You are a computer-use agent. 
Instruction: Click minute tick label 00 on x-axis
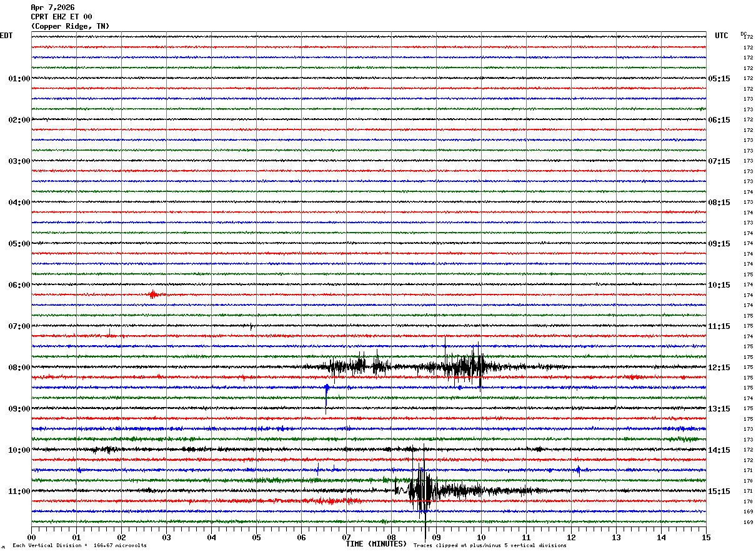click(x=31, y=537)
